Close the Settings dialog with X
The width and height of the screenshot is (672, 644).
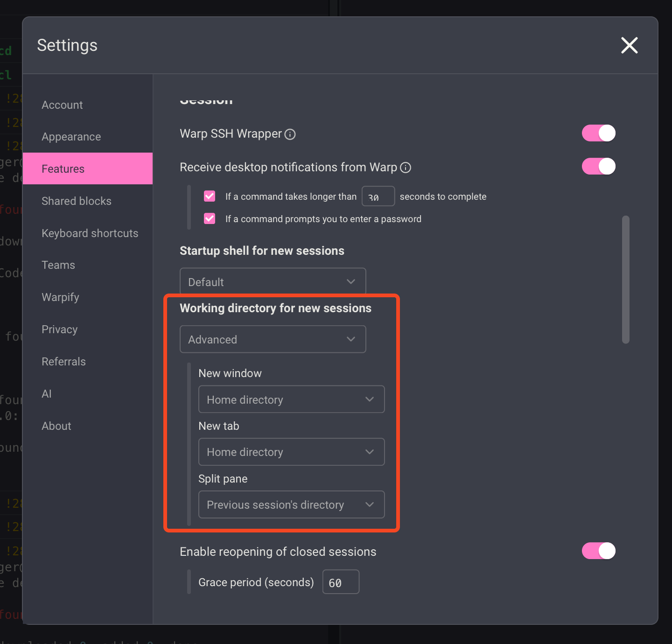point(629,45)
